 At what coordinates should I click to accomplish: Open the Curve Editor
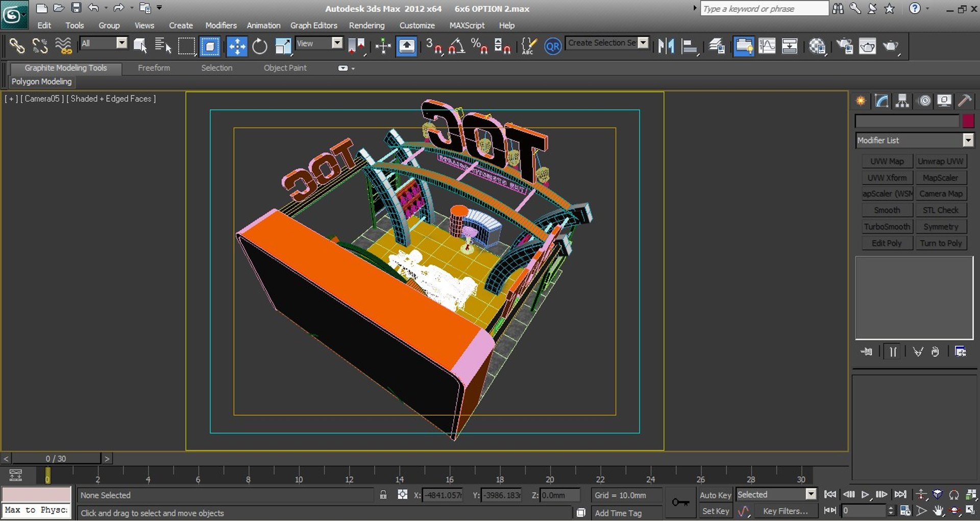(767, 46)
